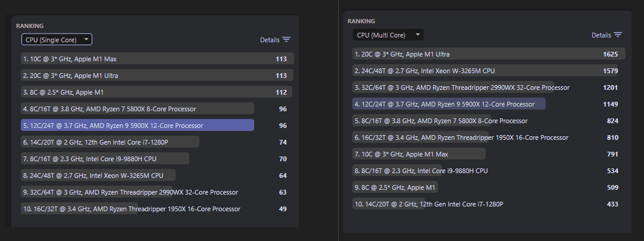The width and height of the screenshot is (644, 241).
Task: Click score 74 in Single Core ranking
Action: [x=283, y=142]
